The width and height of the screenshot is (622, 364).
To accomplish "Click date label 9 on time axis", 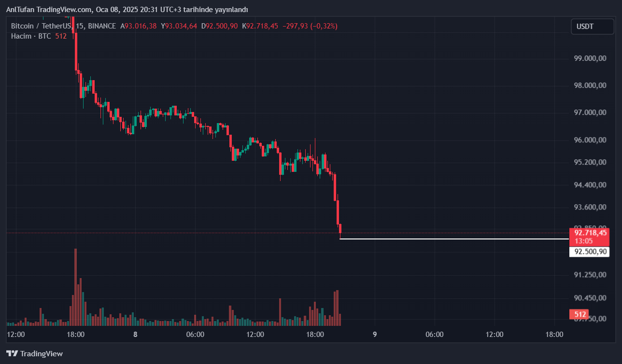I will 375,335.
